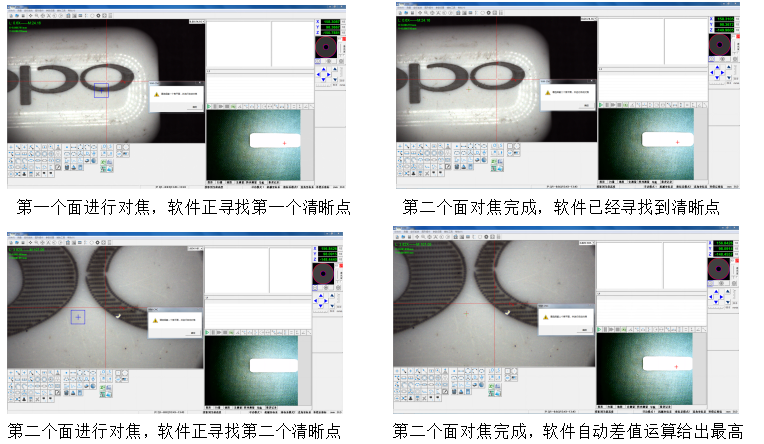Click the gear icon in top-left window toolbar
Viewport: 764px width, 444px height.
pyautogui.click(x=98, y=16)
